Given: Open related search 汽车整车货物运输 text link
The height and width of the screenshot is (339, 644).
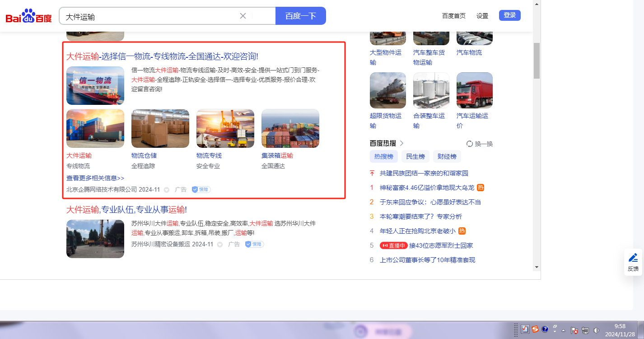Looking at the screenshot, I should tap(429, 57).
